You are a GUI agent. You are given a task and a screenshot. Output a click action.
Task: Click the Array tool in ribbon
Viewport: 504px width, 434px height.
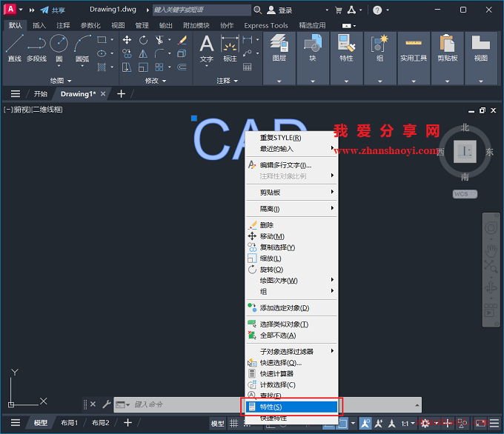tap(159, 67)
